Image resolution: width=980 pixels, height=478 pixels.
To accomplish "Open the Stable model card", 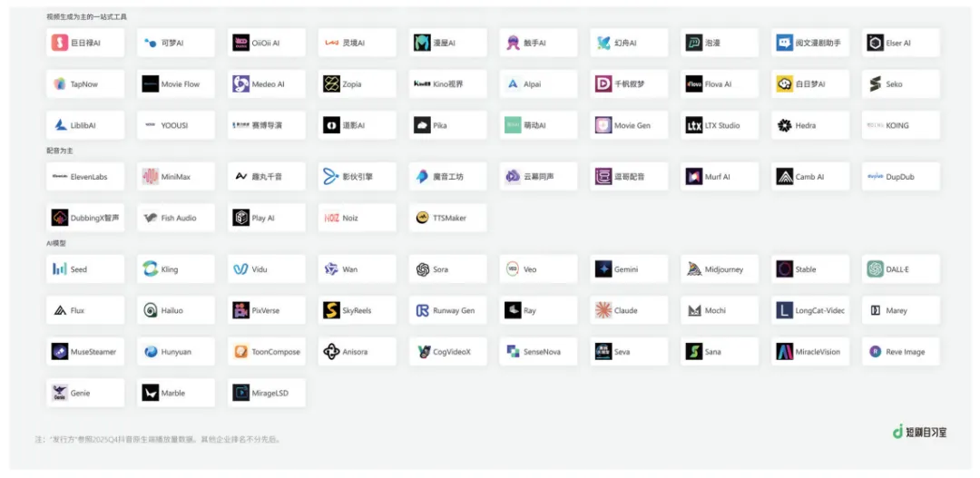I will coord(810,268).
